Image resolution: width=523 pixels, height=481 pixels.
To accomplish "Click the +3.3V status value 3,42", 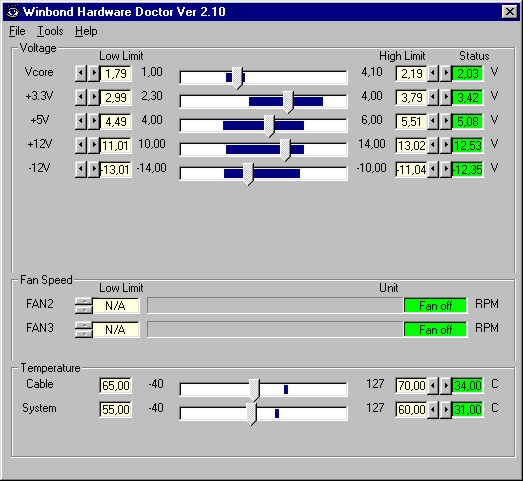I will point(468,97).
